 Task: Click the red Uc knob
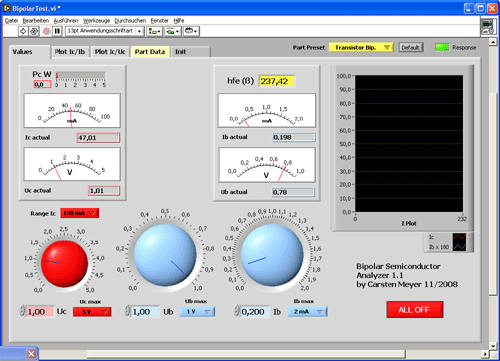pos(64,263)
